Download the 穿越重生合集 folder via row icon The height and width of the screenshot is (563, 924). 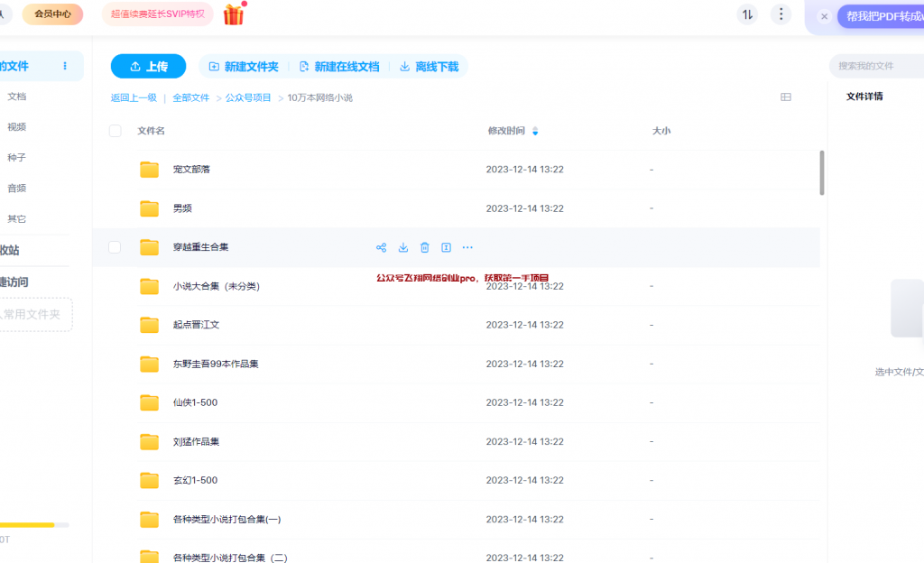point(403,247)
